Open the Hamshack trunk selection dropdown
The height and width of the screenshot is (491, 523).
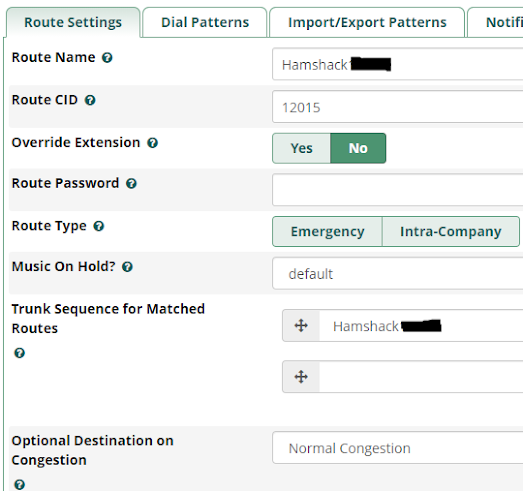[x=421, y=326]
